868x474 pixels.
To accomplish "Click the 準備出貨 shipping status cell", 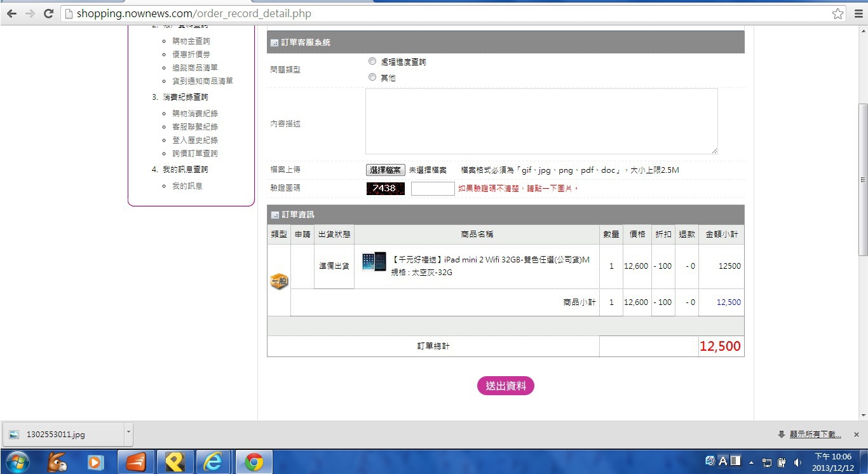I will coord(334,266).
